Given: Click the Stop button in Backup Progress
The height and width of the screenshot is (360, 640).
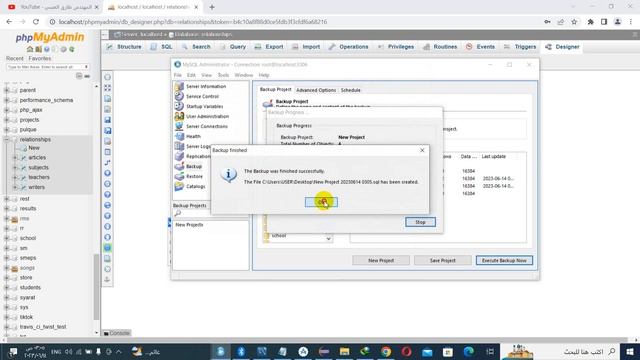Looking at the screenshot, I should 420,222.
